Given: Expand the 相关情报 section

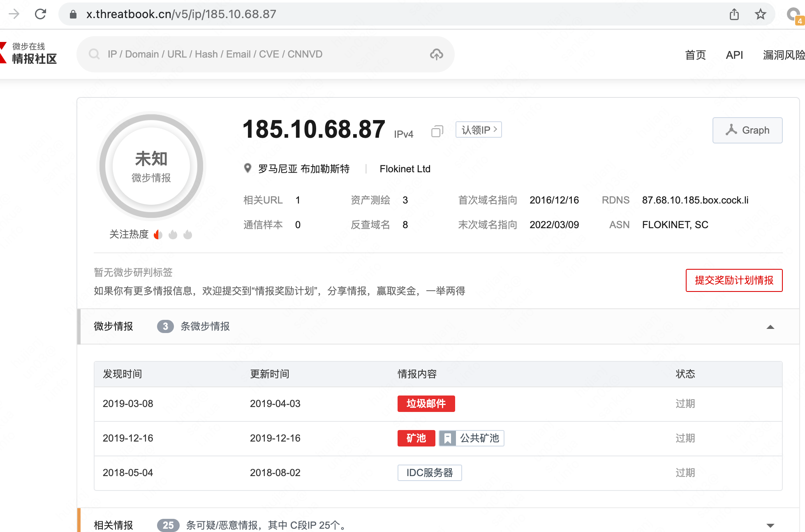Looking at the screenshot, I should 770,525.
